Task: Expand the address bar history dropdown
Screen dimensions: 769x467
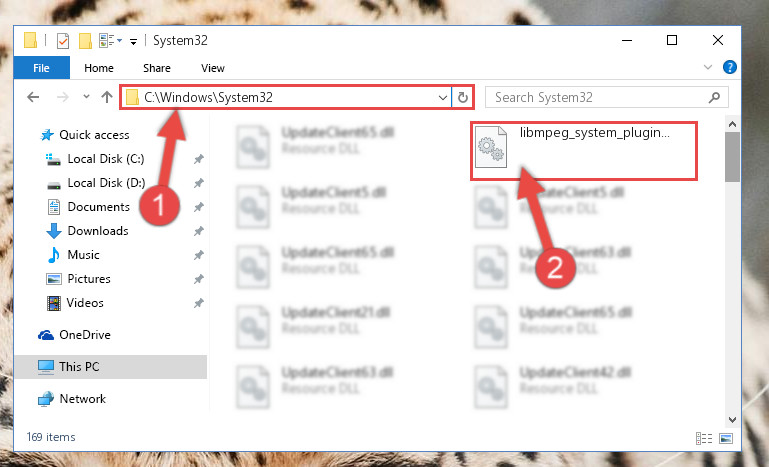Action: coord(442,98)
